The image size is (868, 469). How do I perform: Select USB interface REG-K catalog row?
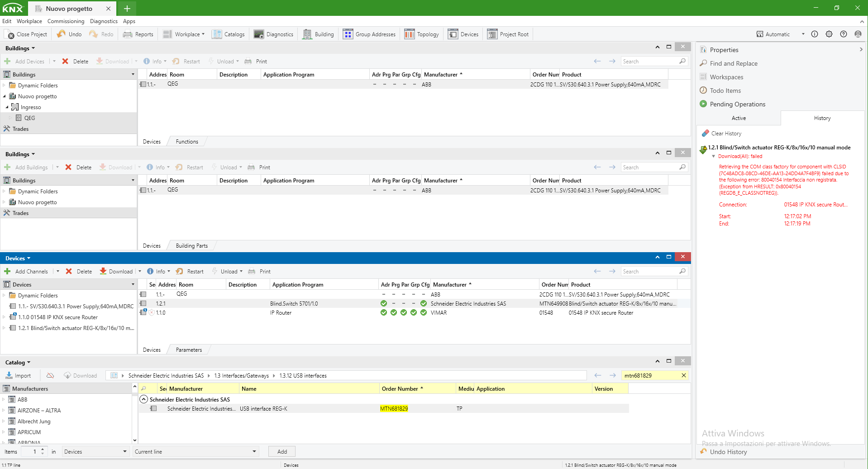click(x=384, y=409)
